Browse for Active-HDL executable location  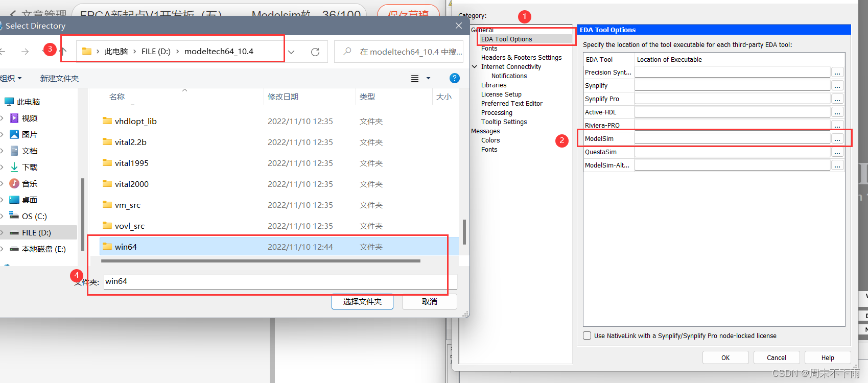(x=837, y=112)
